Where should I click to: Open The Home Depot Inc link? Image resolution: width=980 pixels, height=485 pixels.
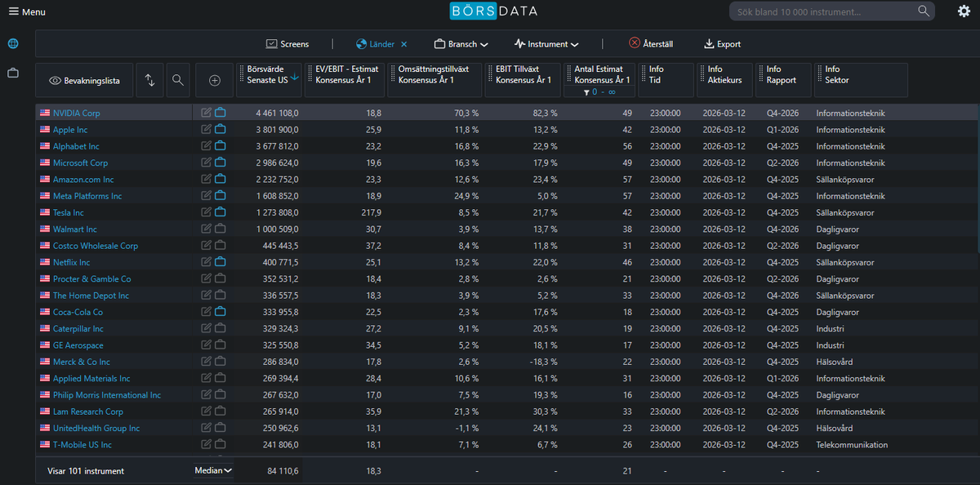point(91,296)
